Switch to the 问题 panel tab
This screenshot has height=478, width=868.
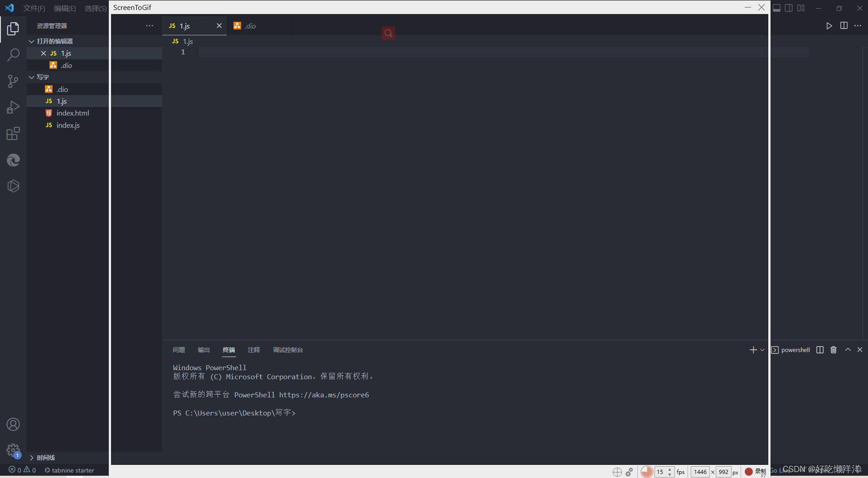[x=179, y=350]
